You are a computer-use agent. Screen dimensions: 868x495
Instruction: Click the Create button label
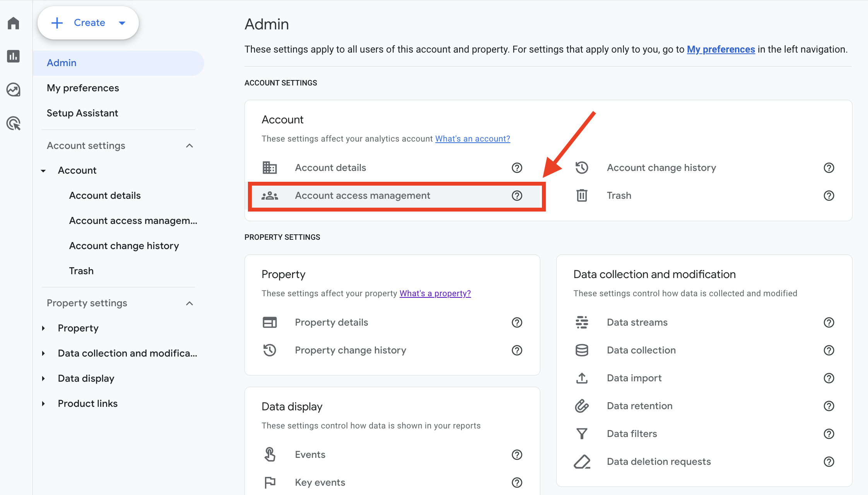(89, 23)
